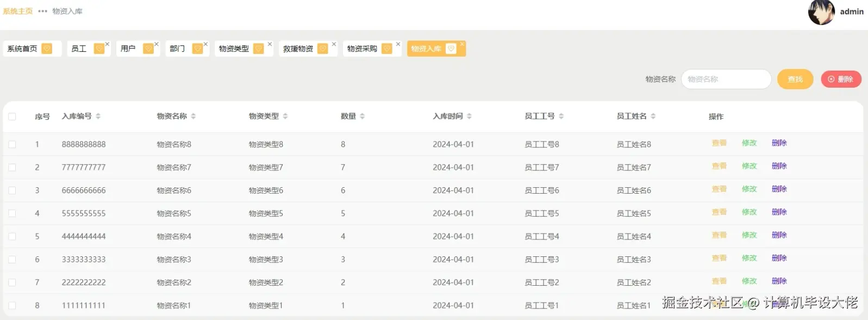Open the admin avatar picture

tap(821, 12)
